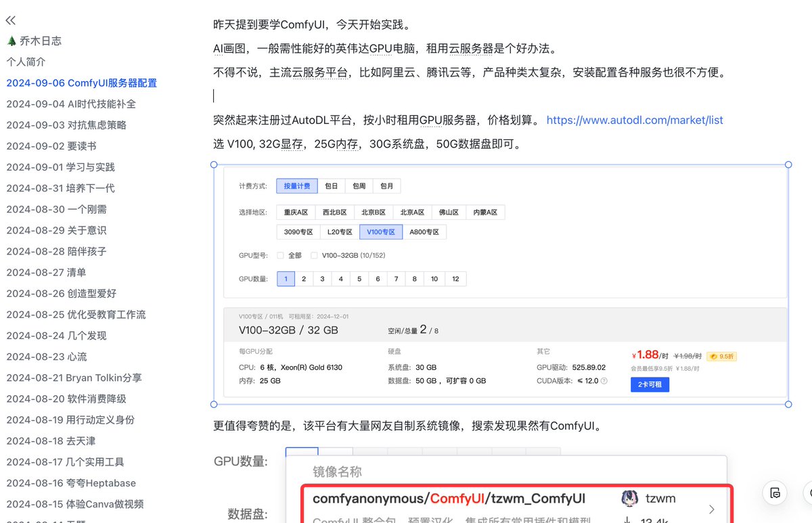Open the 2024-08-30 一个刚需 entry
This screenshot has height=523, width=812.
click(x=56, y=209)
